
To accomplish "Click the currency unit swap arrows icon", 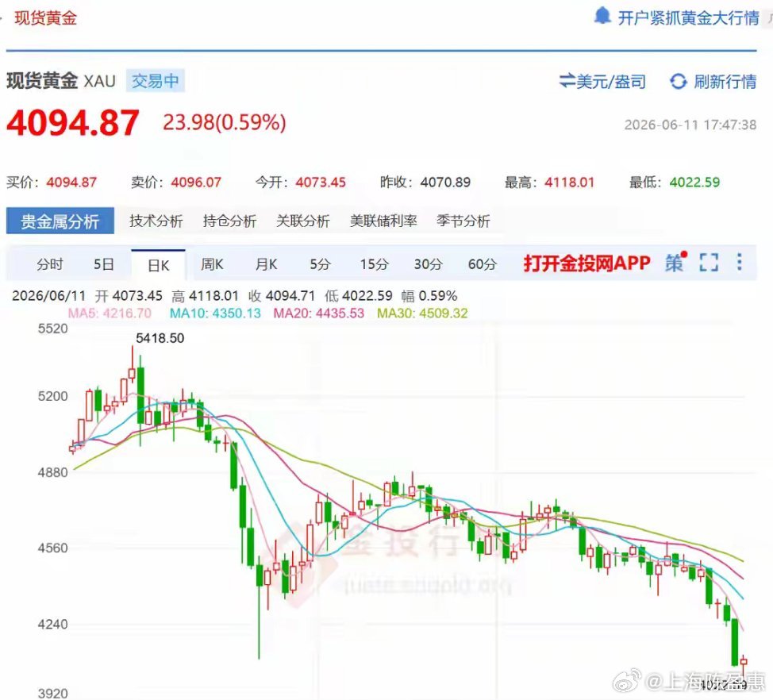I will tap(567, 81).
